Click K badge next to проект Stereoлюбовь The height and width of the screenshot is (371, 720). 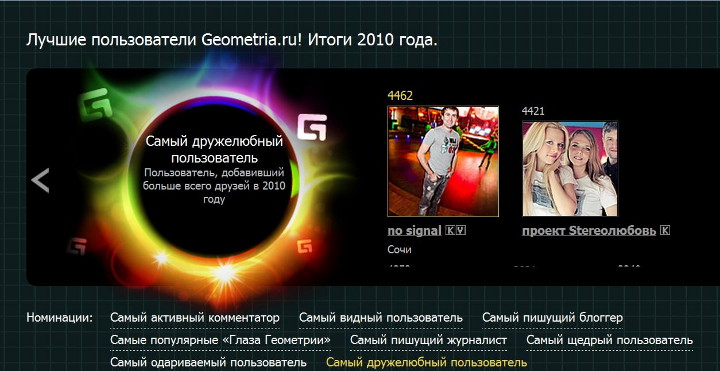[664, 231]
